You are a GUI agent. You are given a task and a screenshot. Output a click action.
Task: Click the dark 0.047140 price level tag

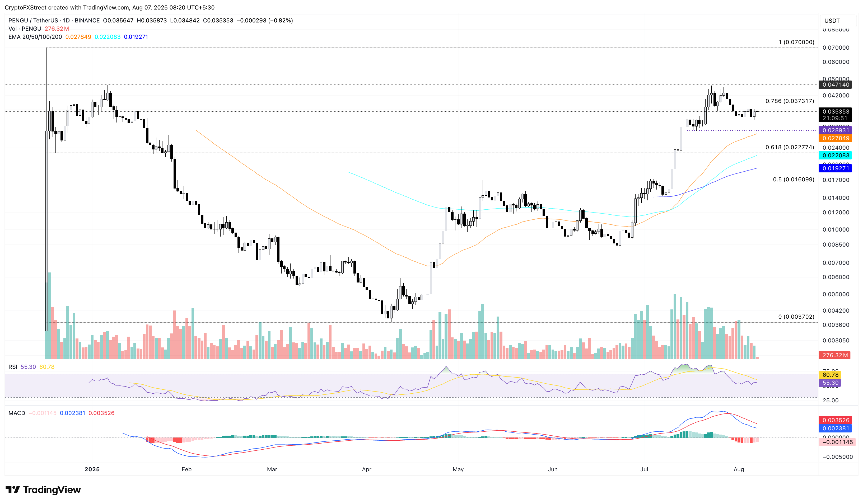[x=836, y=84]
